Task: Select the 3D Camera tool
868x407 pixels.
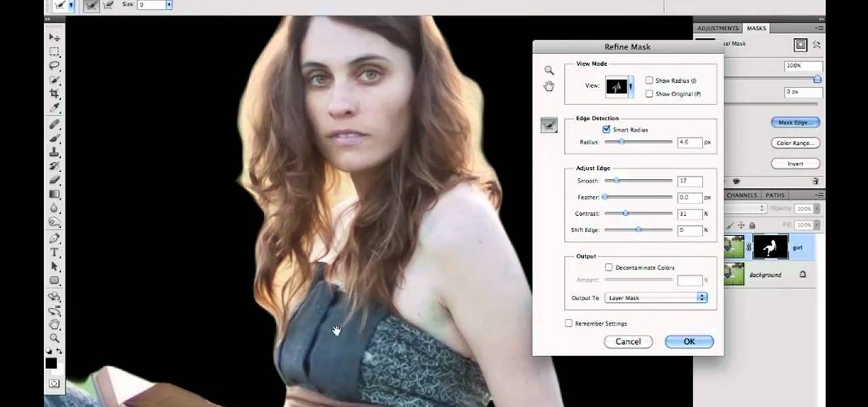Action: [54, 311]
